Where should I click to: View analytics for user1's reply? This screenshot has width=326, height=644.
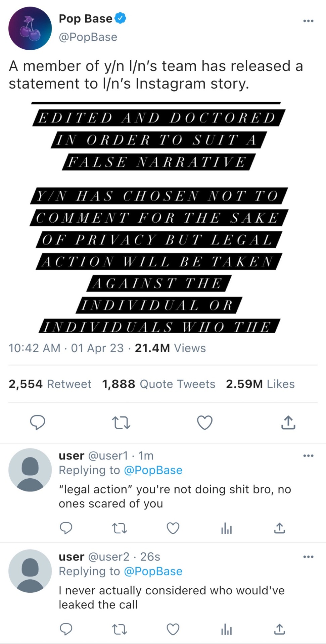(226, 529)
